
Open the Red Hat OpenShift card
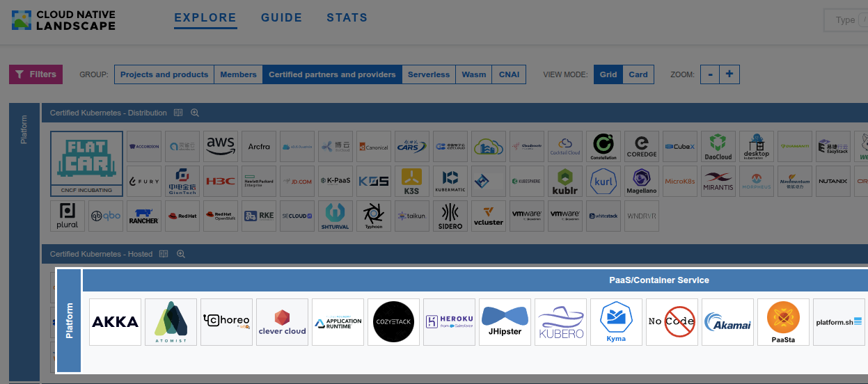tap(221, 216)
